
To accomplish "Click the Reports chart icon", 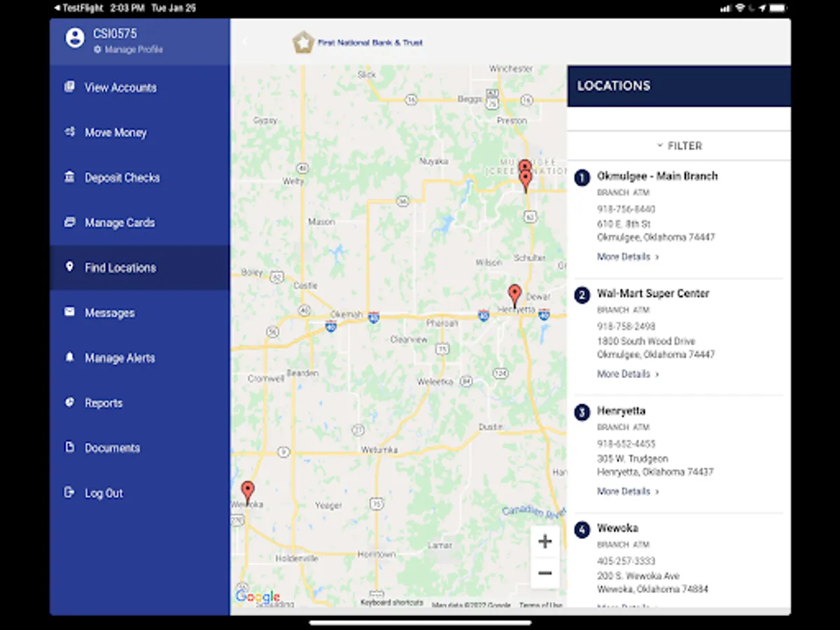I will click(69, 402).
